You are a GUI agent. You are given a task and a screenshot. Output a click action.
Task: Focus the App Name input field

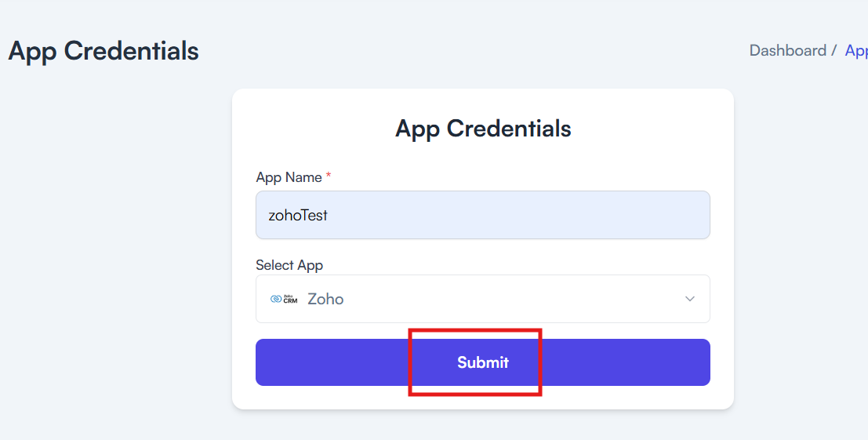click(483, 215)
